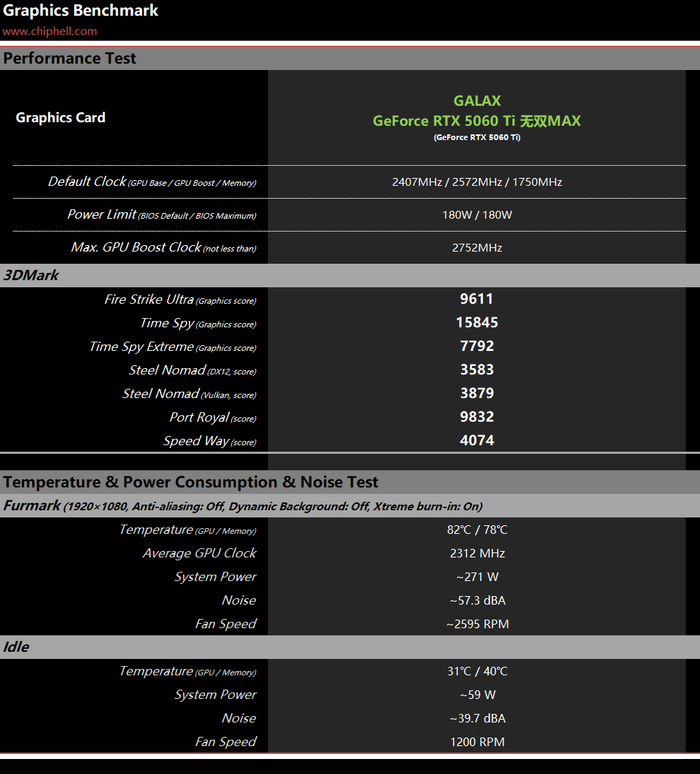Select the 3DMark section header

(31, 275)
